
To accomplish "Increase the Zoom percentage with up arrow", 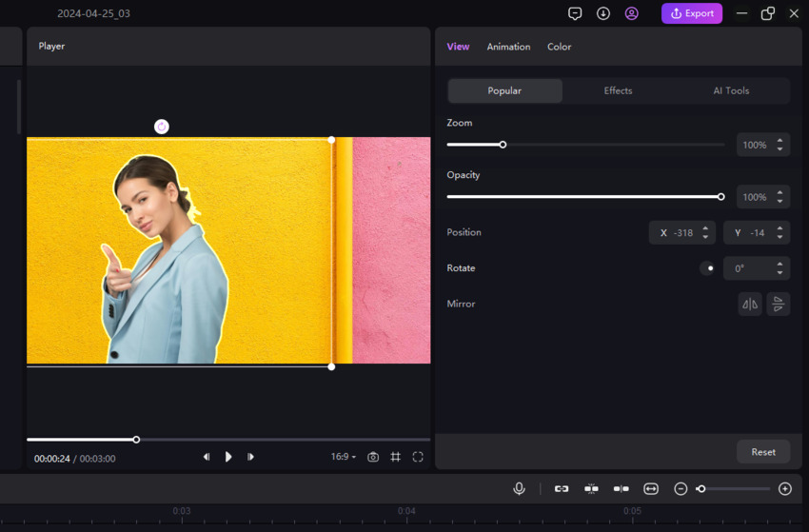I will [x=779, y=141].
